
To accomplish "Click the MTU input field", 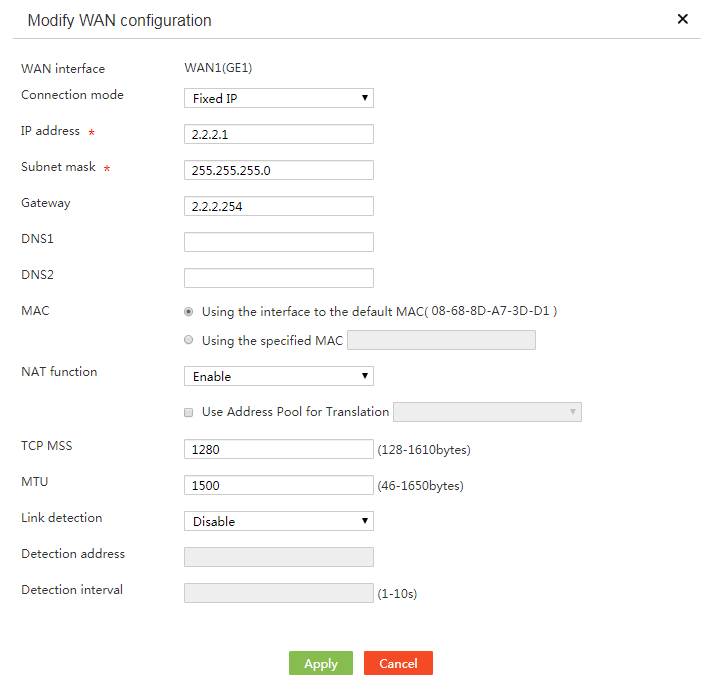I will click(x=278, y=485).
